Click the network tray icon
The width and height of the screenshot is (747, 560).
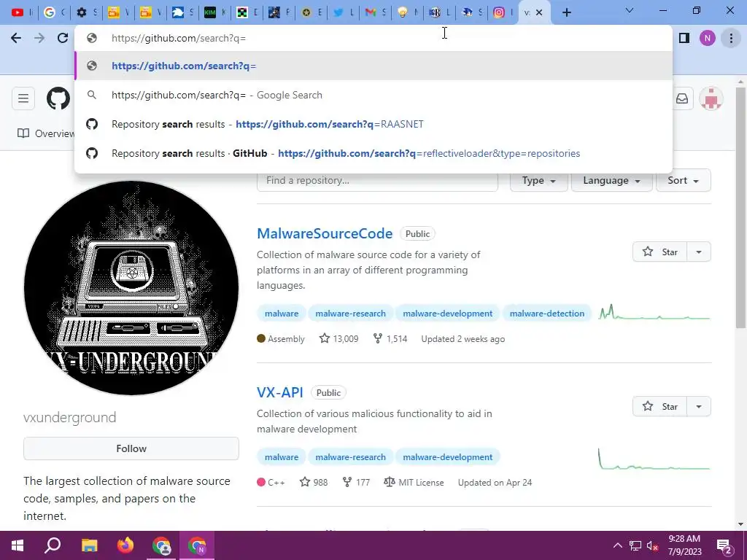(x=635, y=546)
